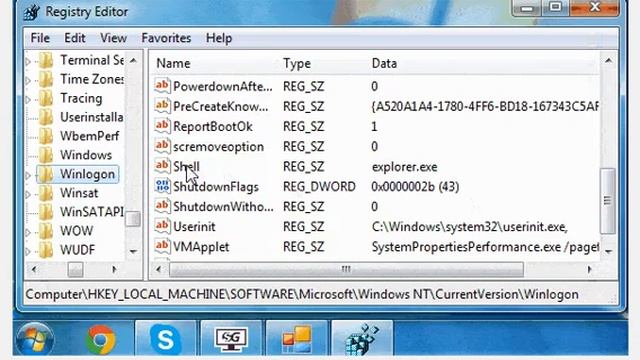This screenshot has height=360, width=640.
Task: Click the tree pane scroll left arrow
Action: click(34, 269)
